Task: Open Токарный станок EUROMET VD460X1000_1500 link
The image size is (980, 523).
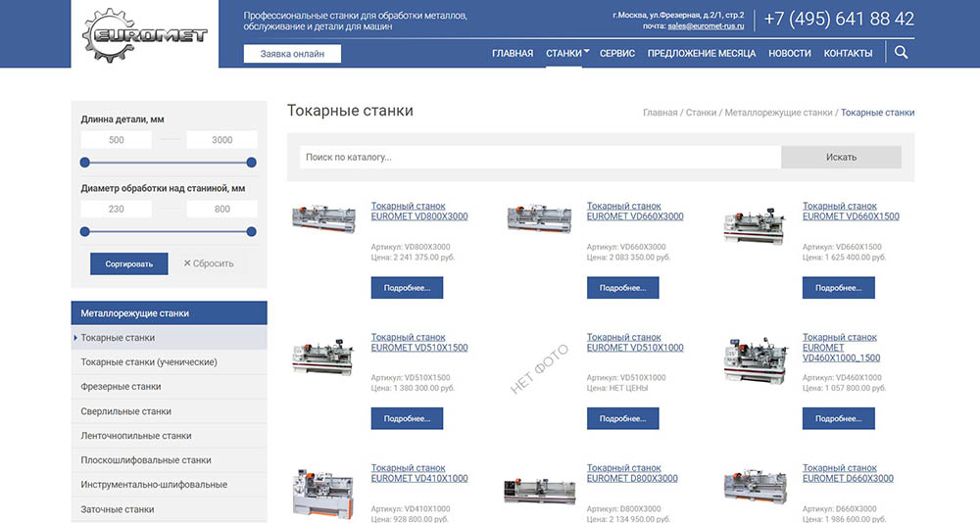Action: pyautogui.click(x=841, y=348)
